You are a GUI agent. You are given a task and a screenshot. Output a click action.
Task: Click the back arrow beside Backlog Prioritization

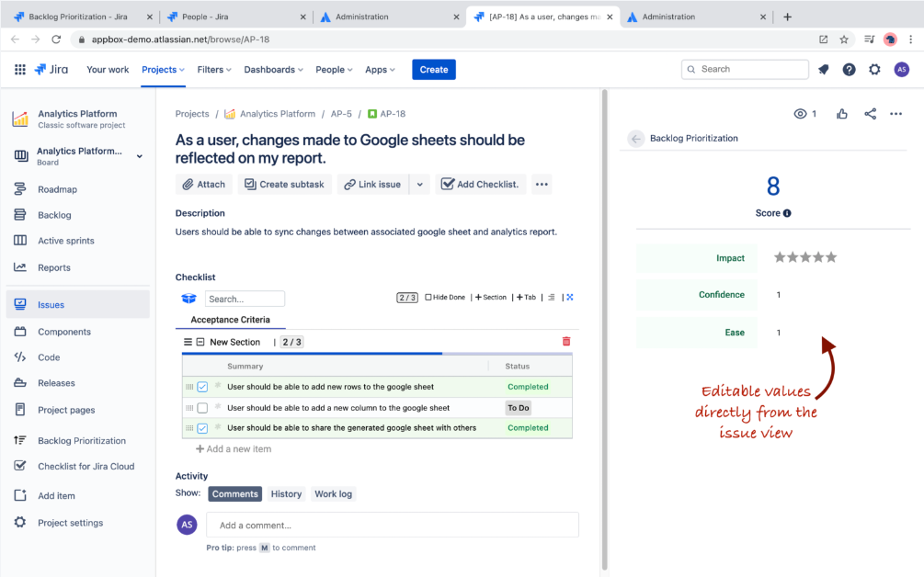pos(635,139)
